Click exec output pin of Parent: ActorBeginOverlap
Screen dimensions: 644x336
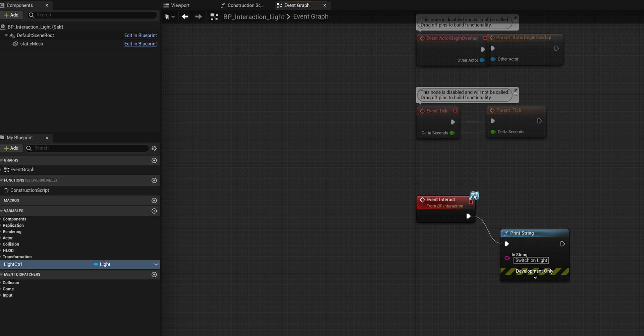(556, 48)
